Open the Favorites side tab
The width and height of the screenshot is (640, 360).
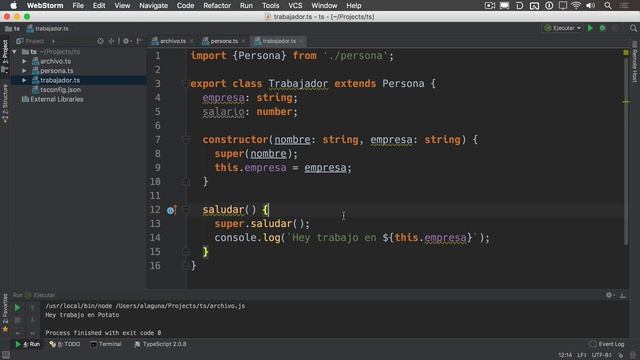5,312
